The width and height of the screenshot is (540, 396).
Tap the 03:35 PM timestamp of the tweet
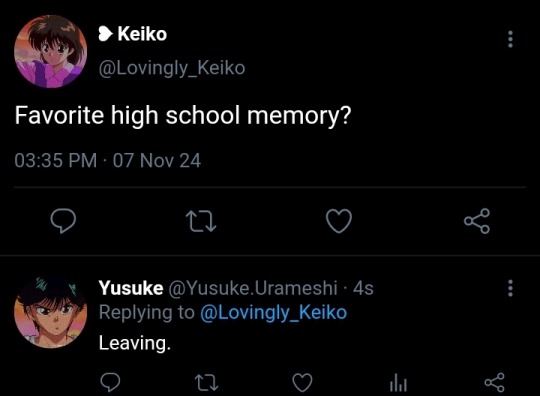click(x=56, y=160)
